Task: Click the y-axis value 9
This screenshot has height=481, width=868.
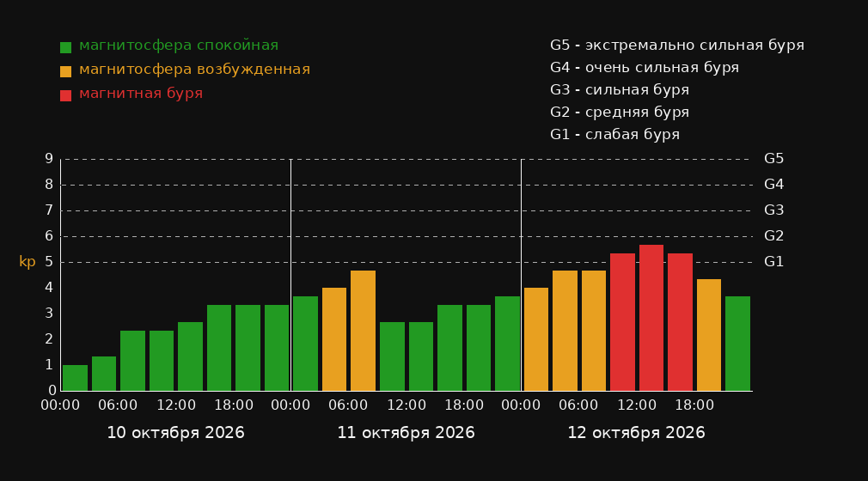Action: pos(49,159)
